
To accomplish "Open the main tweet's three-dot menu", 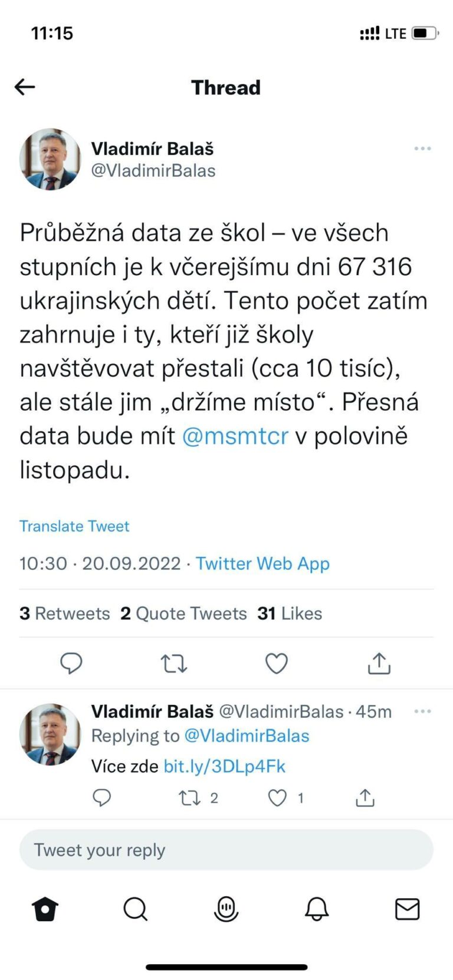I will tap(422, 149).
